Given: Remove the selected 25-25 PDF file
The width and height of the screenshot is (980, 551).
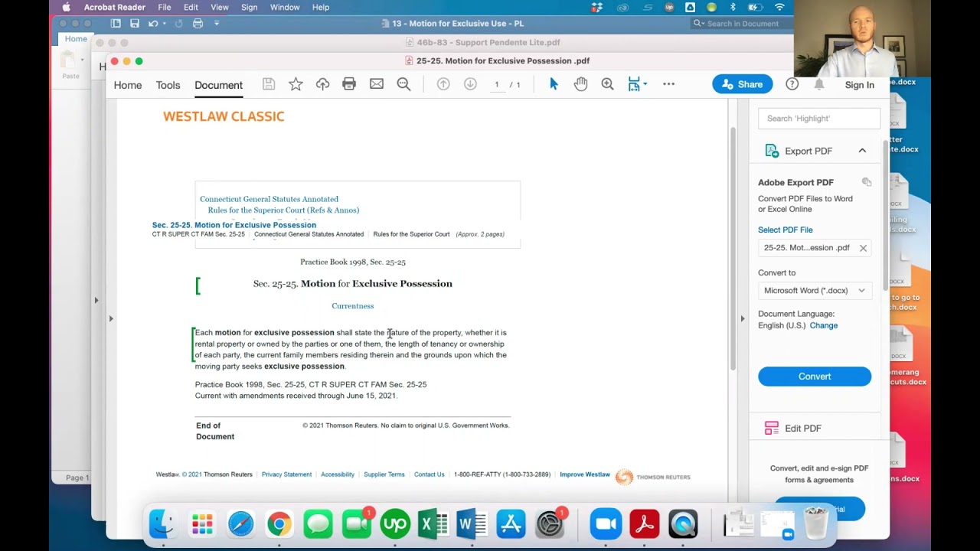Looking at the screenshot, I should (863, 248).
